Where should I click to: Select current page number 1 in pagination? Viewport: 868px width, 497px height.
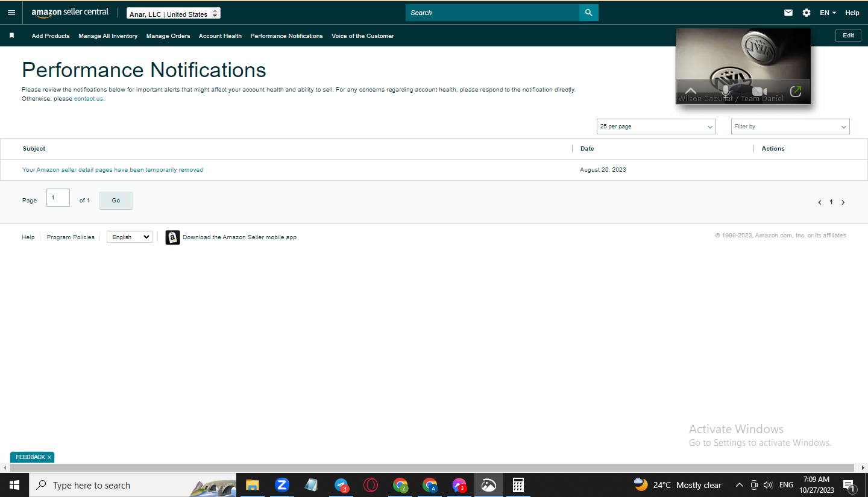[831, 202]
